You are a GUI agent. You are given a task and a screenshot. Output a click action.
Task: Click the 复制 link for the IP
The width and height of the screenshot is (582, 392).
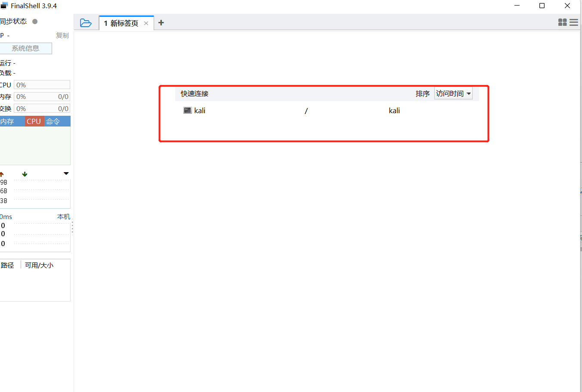[x=62, y=35]
